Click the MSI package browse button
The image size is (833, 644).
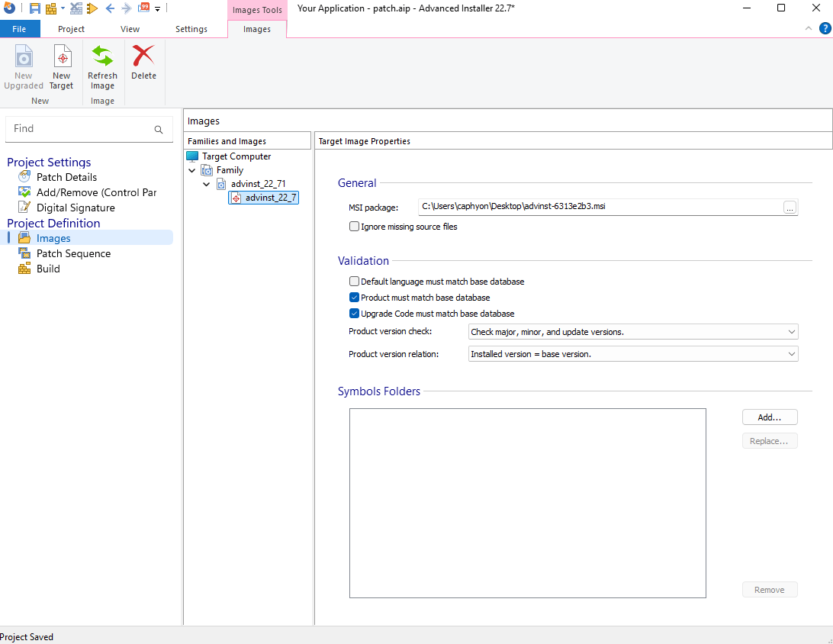[x=790, y=208]
